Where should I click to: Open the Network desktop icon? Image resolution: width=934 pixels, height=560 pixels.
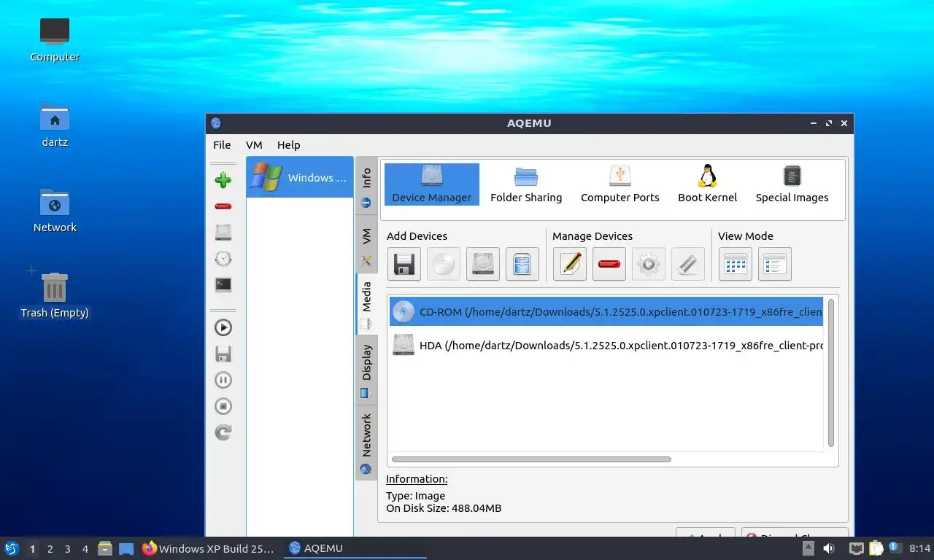[x=55, y=211]
